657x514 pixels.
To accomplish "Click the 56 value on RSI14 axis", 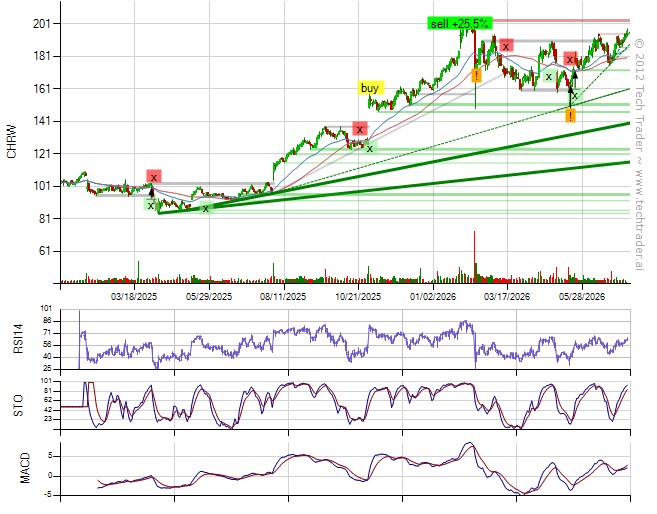I will click(x=47, y=345).
